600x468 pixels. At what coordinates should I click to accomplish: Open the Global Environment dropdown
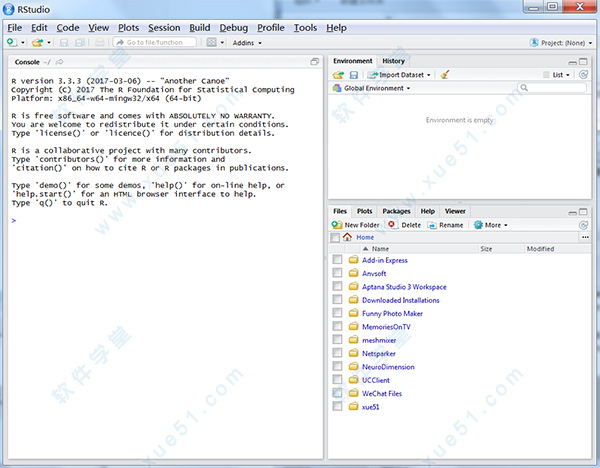[371, 88]
